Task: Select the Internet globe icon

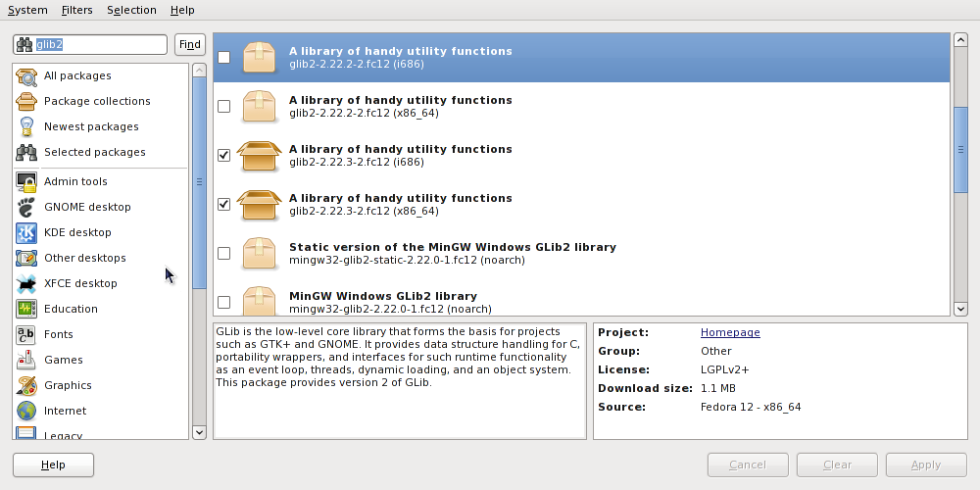Action: click(x=26, y=412)
